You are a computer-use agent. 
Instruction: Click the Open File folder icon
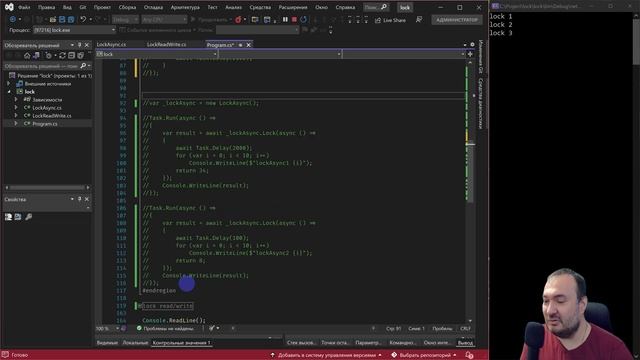click(53, 19)
